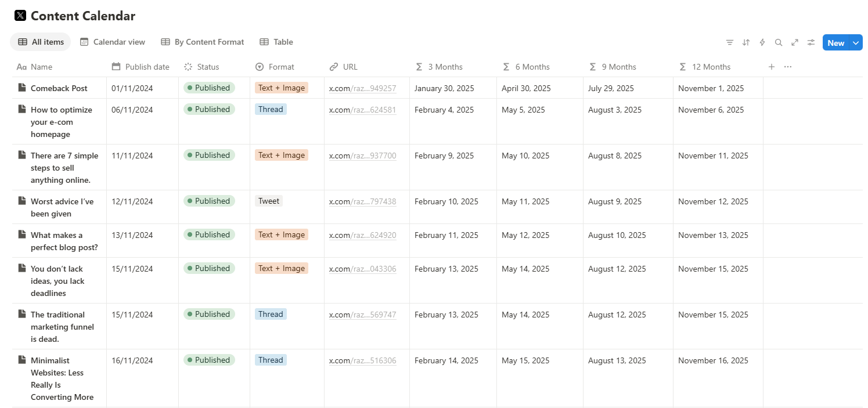Open automations lightning bolt icon
868x408 pixels.
[762, 42]
